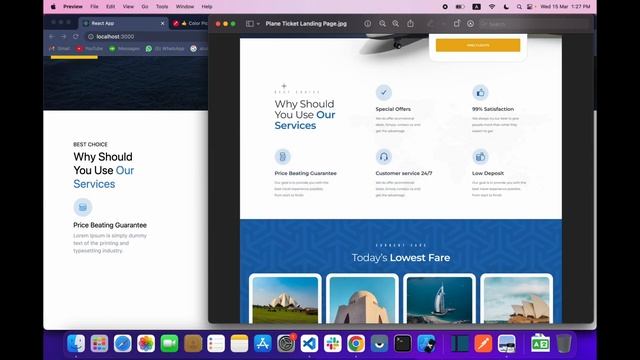This screenshot has width=640, height=360.
Task: Open Google Chrome from the Dock
Action: (356, 343)
